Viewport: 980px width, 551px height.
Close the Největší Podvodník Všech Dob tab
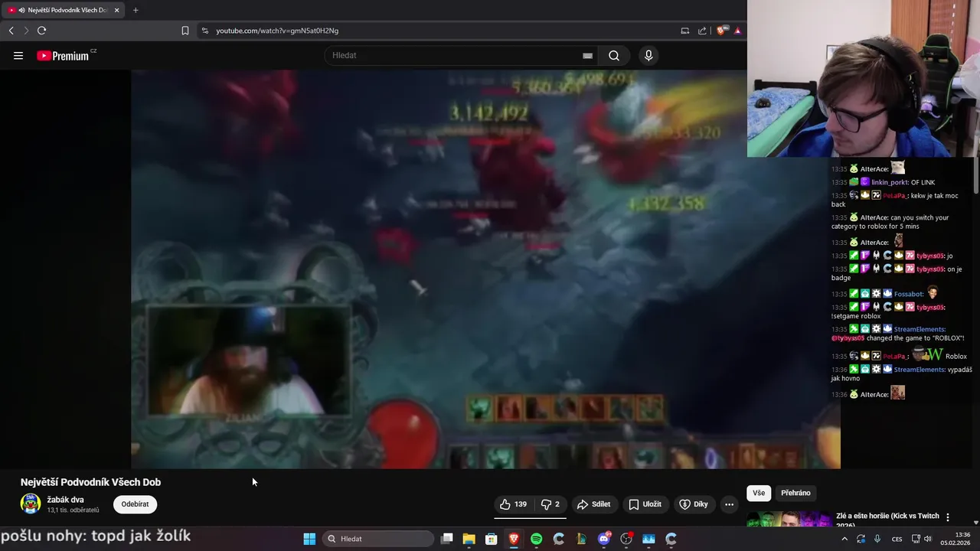(x=116, y=10)
